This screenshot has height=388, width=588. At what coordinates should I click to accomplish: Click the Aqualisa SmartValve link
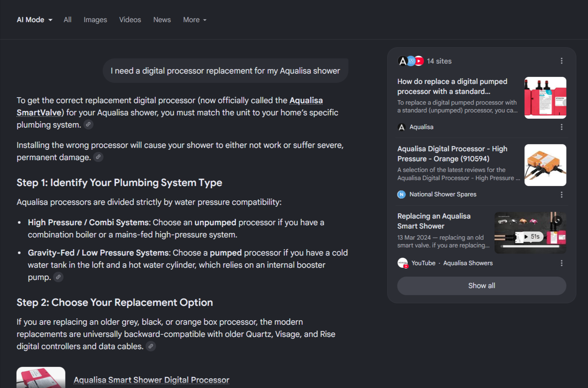(x=169, y=107)
